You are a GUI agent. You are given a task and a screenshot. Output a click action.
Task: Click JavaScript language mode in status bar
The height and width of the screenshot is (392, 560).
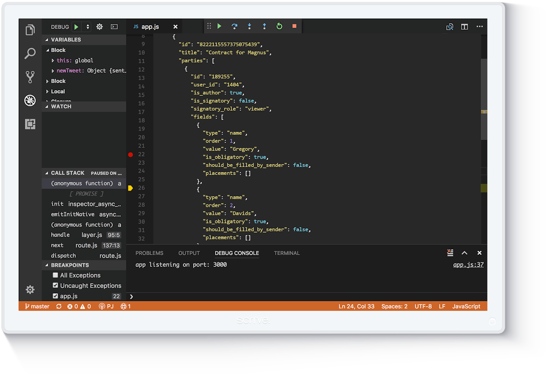click(466, 306)
